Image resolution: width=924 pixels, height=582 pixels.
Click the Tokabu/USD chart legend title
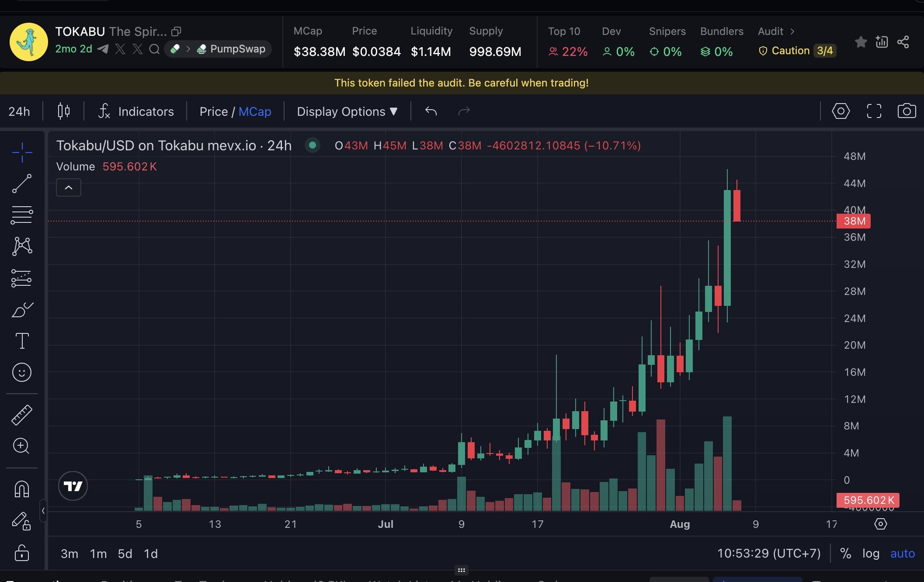coord(174,145)
